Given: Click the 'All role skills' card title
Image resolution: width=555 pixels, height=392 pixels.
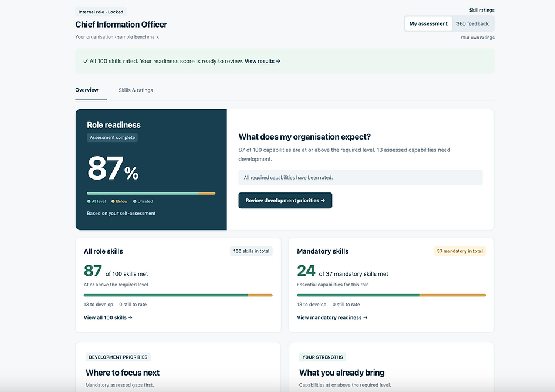Looking at the screenshot, I should (x=103, y=251).
